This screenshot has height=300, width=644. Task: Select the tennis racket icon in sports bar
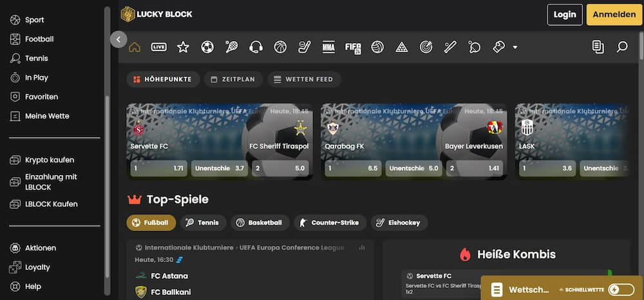click(x=232, y=47)
